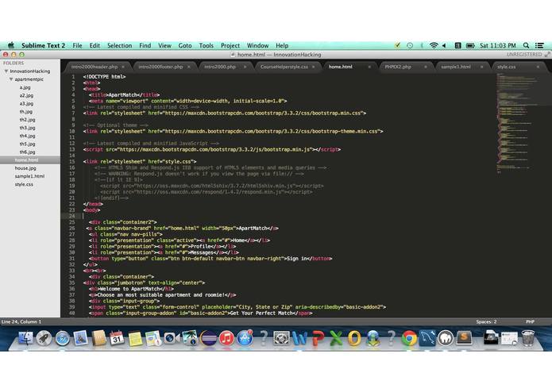Change syntax via PHP in status bar
This screenshot has height=392, width=552.
(531, 321)
